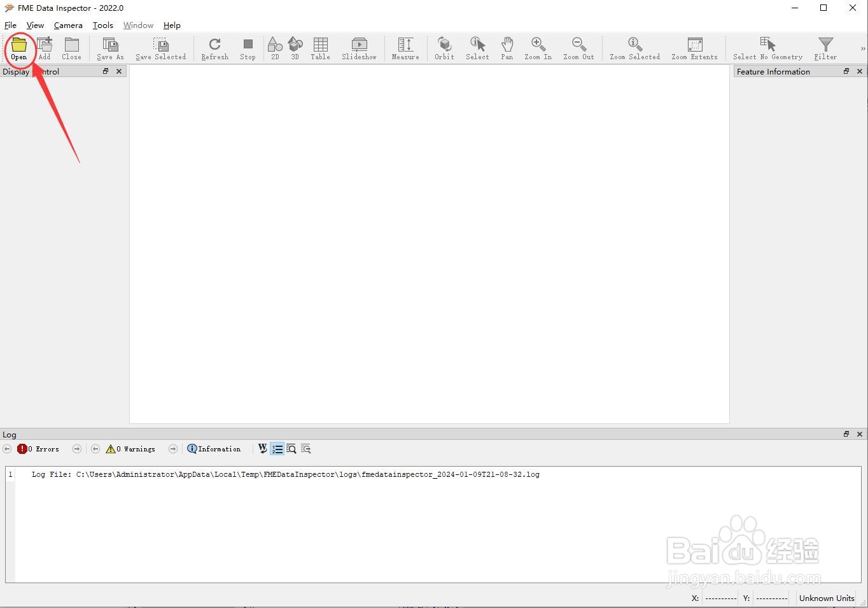Click the Save As icon
Viewport: 868px width, 608px height.
pyautogui.click(x=110, y=48)
